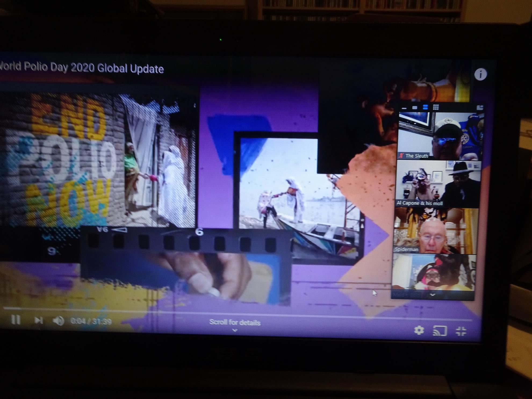The height and width of the screenshot is (399, 532).
Task: Skip to next video with Next button
Action: coord(38,320)
